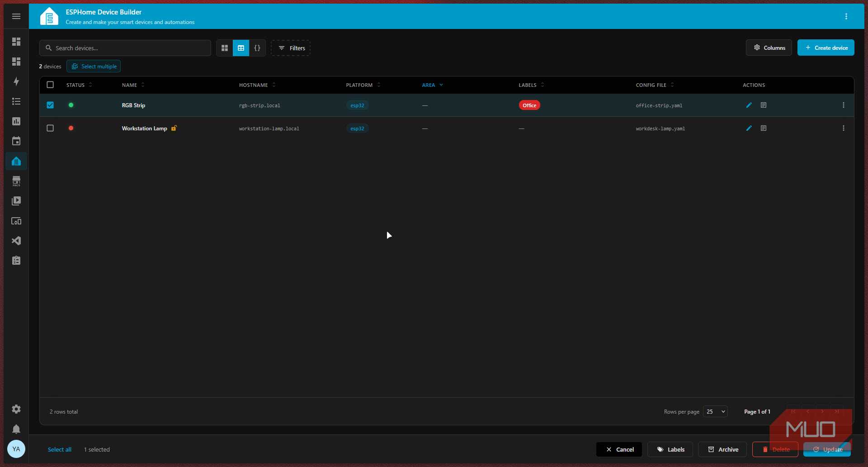The width and height of the screenshot is (868, 467).
Task: Sort by the Hostname column
Action: [257, 85]
